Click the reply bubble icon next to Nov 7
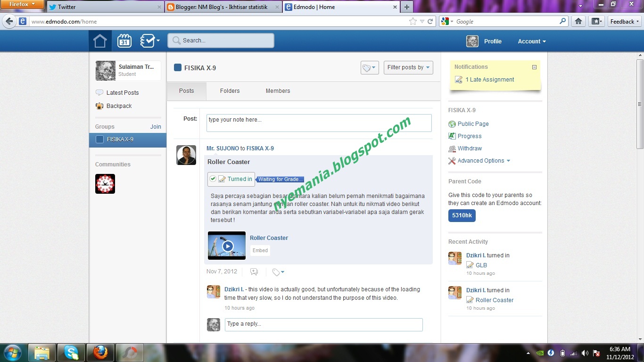 254,271
